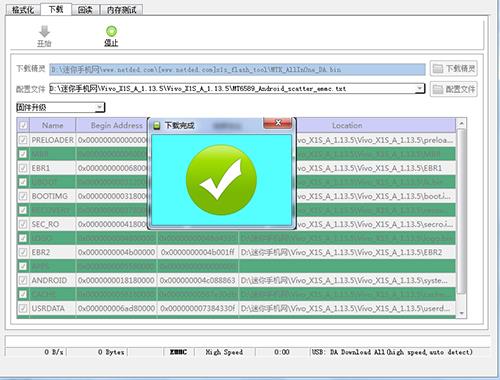The height and width of the screenshot is (380, 500).
Task: Switch to the Format tab
Action: [23, 10]
